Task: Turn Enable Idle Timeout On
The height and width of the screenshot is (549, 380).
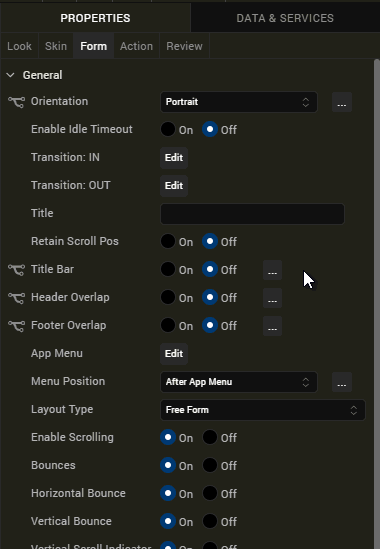Action: (168, 129)
